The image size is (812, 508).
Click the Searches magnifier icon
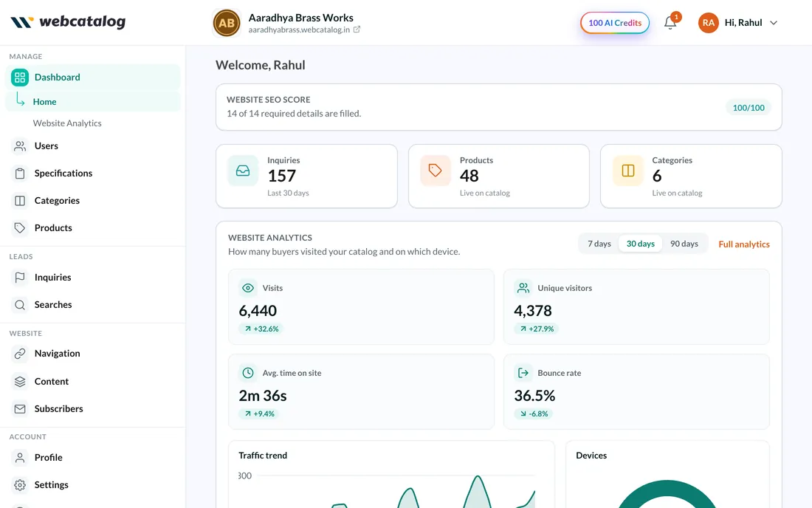pos(20,305)
